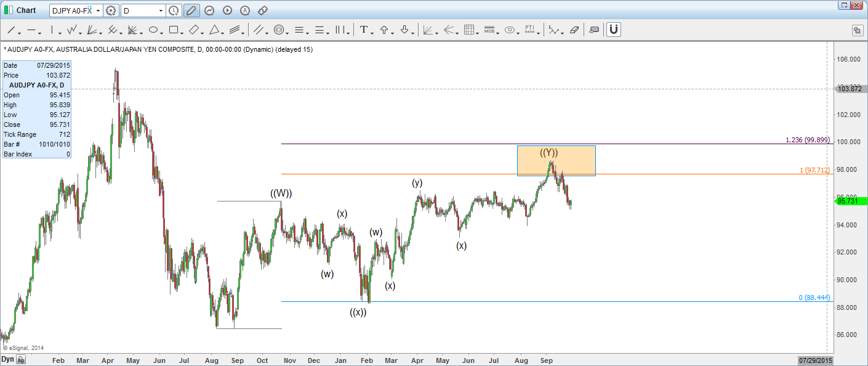Viewport: 868px width, 366px height.
Task: Click the Eraser tool in the toolbar
Action: pos(574,29)
